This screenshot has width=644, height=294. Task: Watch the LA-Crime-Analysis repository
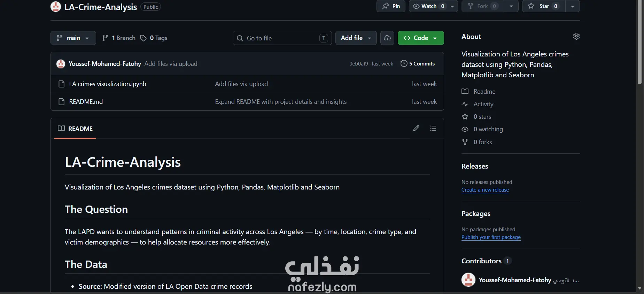click(428, 6)
